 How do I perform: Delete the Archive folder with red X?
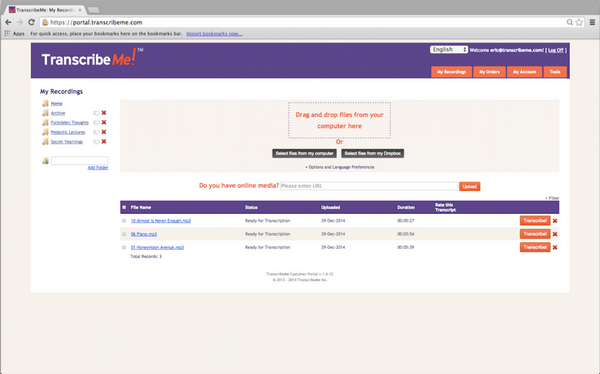tap(104, 113)
